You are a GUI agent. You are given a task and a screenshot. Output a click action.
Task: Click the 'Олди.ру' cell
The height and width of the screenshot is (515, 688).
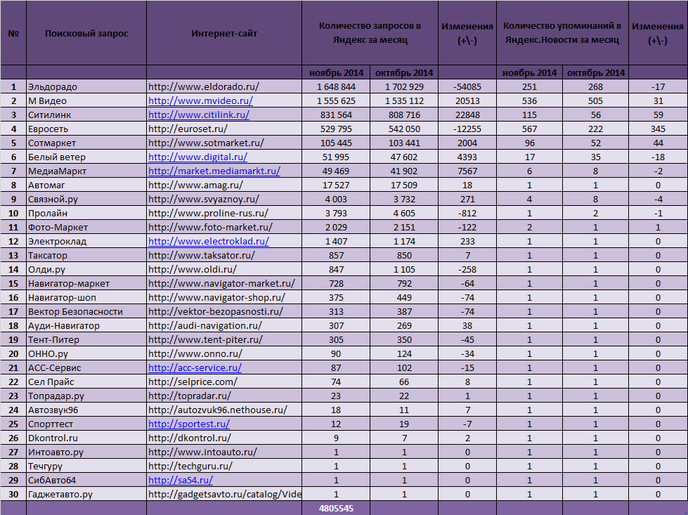(x=86, y=269)
